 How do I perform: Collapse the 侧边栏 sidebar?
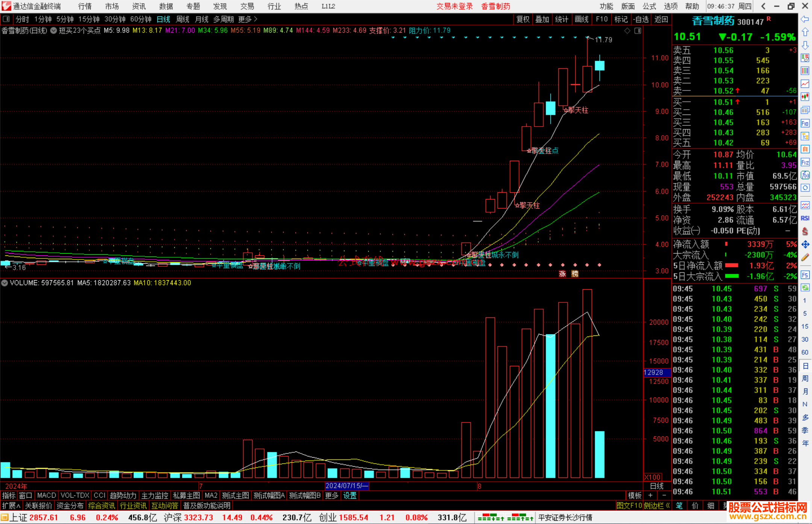click(657, 506)
